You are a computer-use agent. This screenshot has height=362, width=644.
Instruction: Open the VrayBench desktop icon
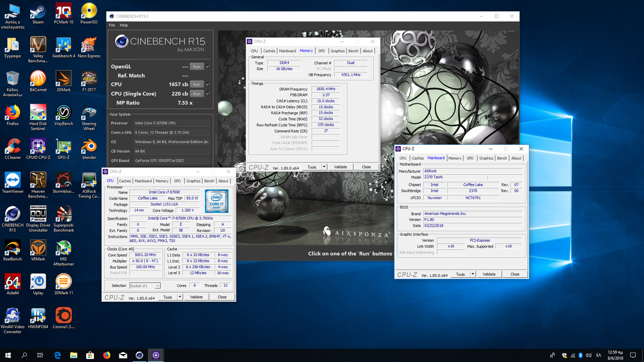coord(63,115)
